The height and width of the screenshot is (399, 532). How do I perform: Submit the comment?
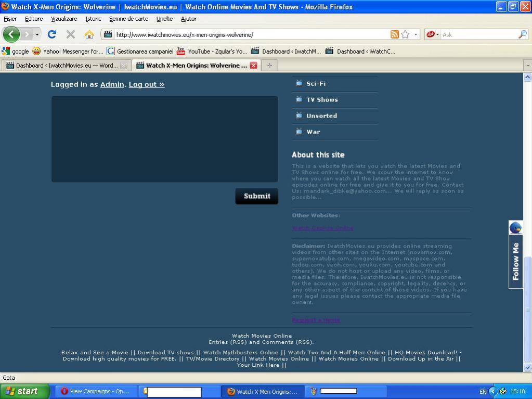(257, 196)
